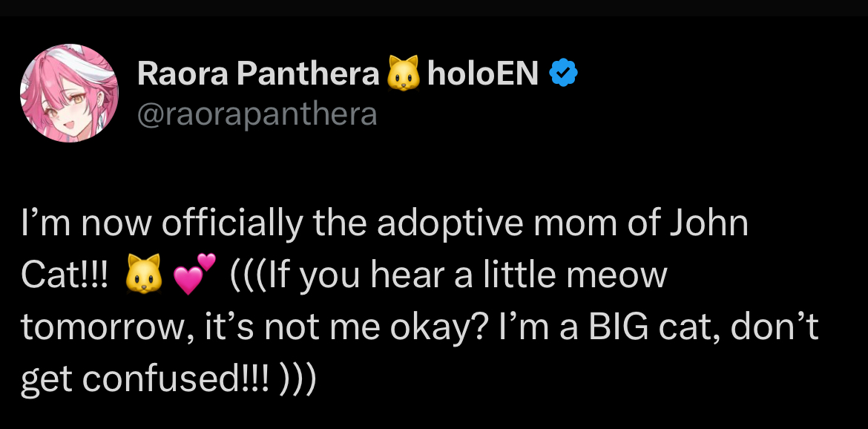This screenshot has height=429, width=868.
Task: Click the text "Cat!!!" in the tweet
Action: point(65,277)
